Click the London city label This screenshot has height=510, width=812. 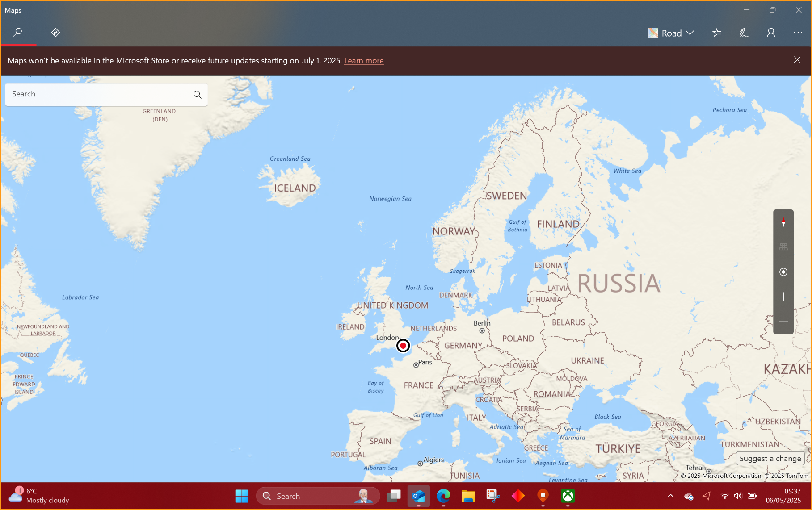387,338
